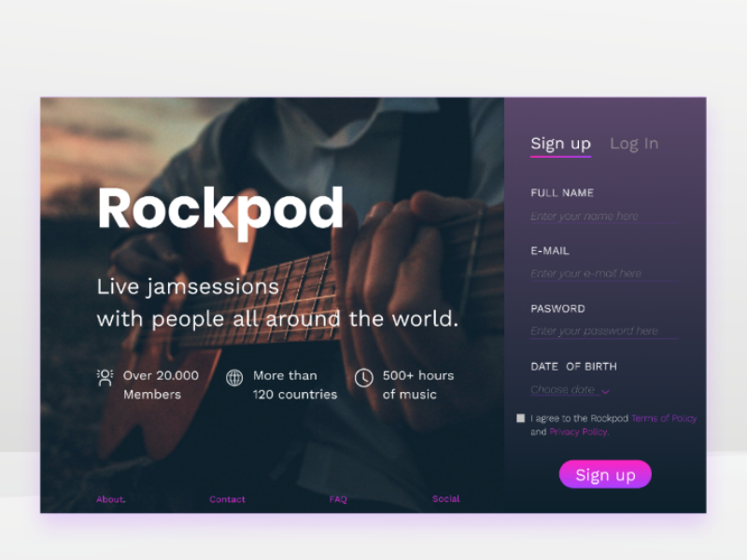Viewport: 747px width, 560px height.
Task: Open the Contact footer link
Action: point(227,499)
